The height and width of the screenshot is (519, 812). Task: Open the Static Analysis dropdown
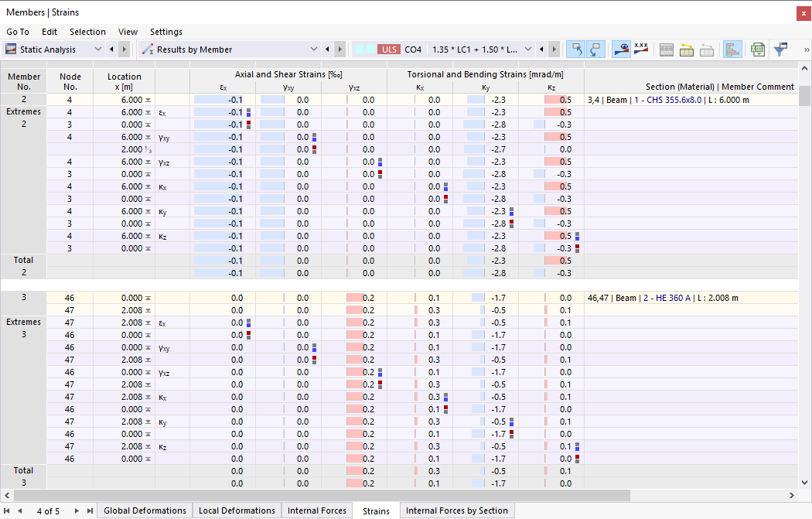coord(98,49)
